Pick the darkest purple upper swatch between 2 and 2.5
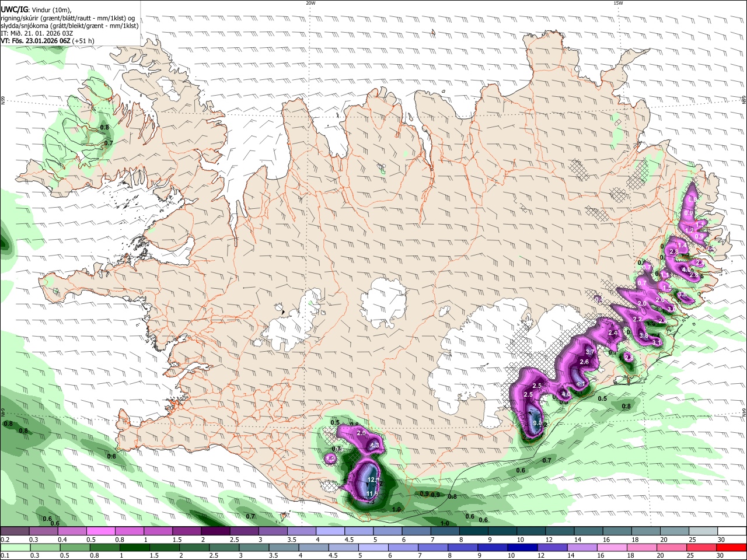 pos(215,531)
